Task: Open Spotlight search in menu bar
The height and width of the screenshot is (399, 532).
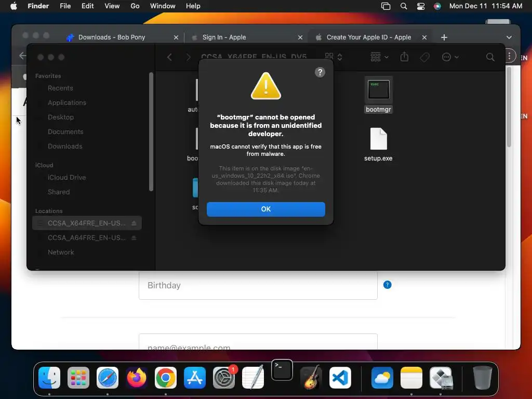Action: click(403, 6)
